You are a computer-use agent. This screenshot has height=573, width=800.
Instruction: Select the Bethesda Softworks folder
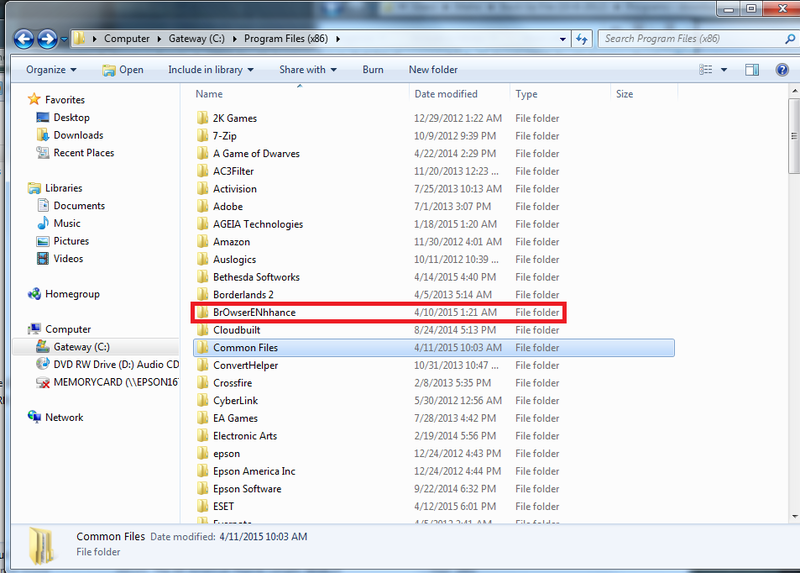pos(434,277)
